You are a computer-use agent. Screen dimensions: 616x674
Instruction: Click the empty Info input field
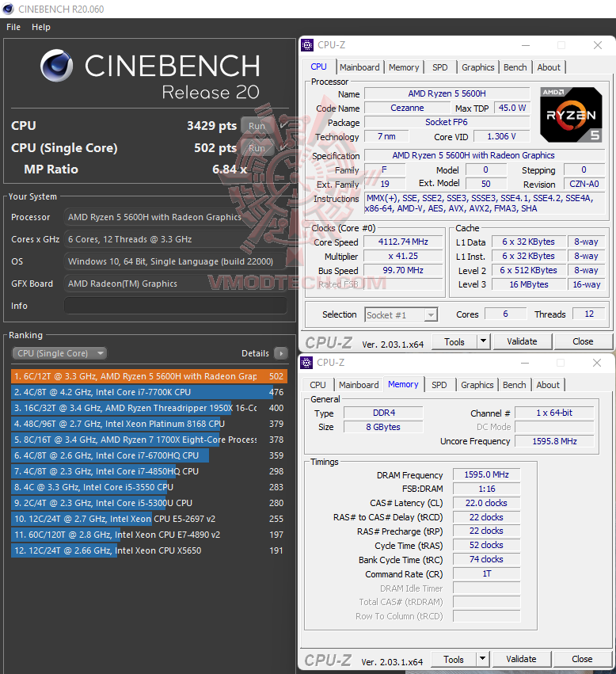[x=176, y=306]
